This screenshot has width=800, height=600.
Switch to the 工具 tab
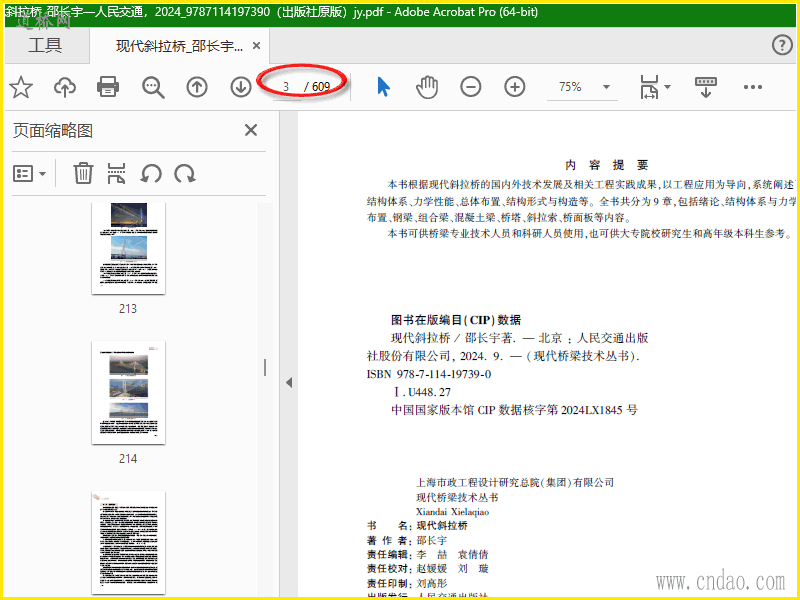(44, 45)
